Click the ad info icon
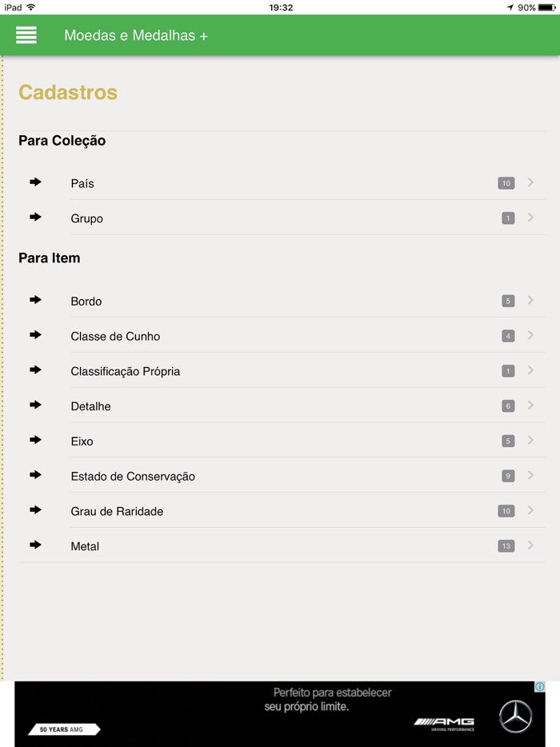The image size is (560, 747). point(540,687)
